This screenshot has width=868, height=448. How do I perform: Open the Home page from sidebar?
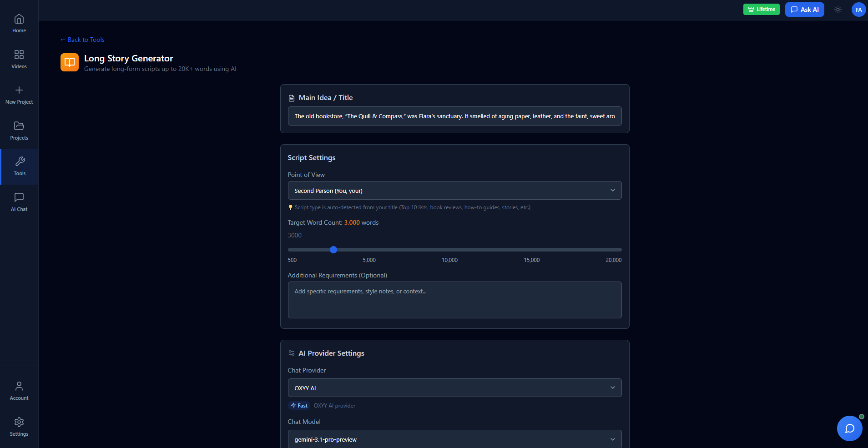[19, 24]
